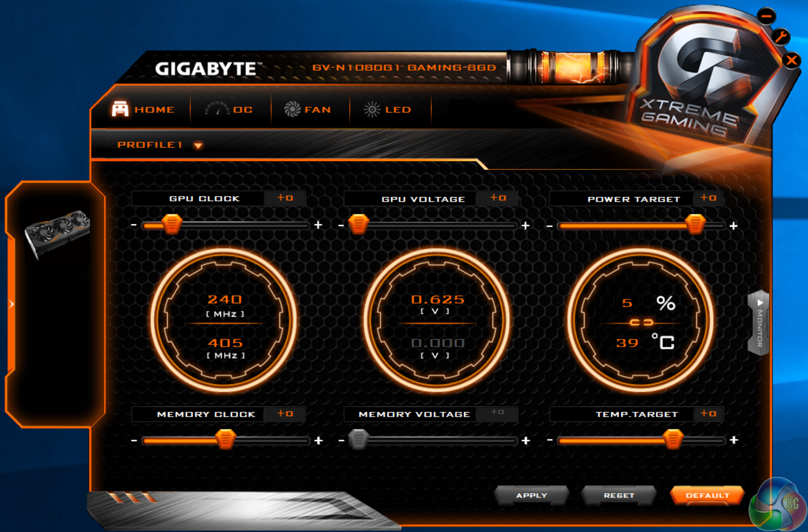Increase Memory Clock with the plus button

318,441
